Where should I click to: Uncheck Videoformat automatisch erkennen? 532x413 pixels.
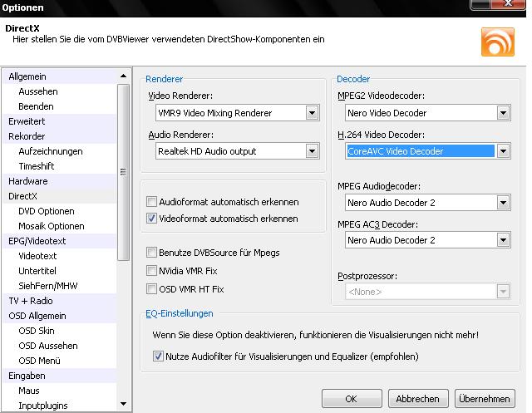[151, 219]
